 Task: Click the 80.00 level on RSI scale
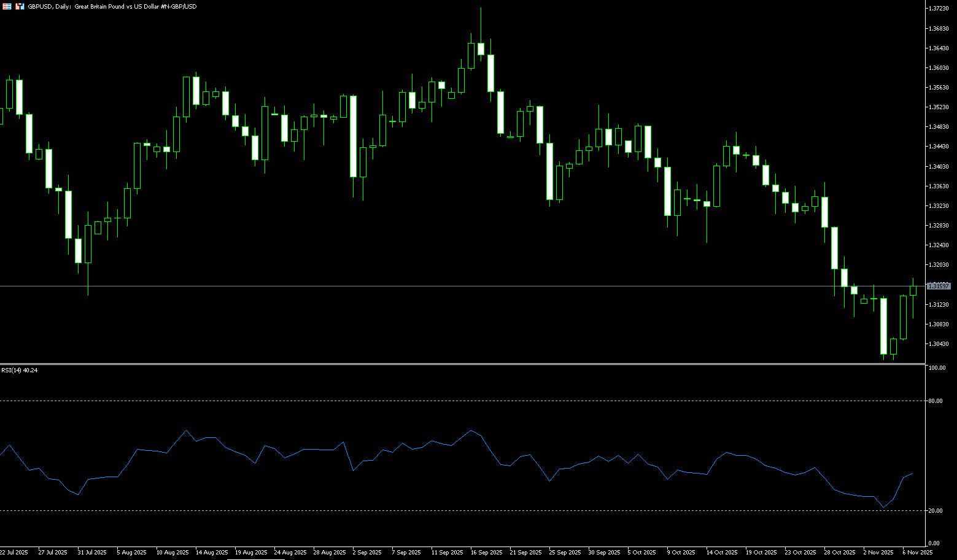click(936, 401)
